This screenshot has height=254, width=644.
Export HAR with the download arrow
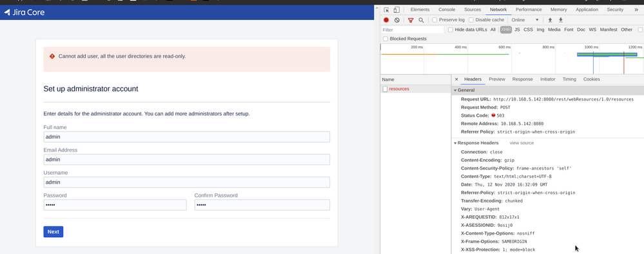pyautogui.click(x=560, y=20)
